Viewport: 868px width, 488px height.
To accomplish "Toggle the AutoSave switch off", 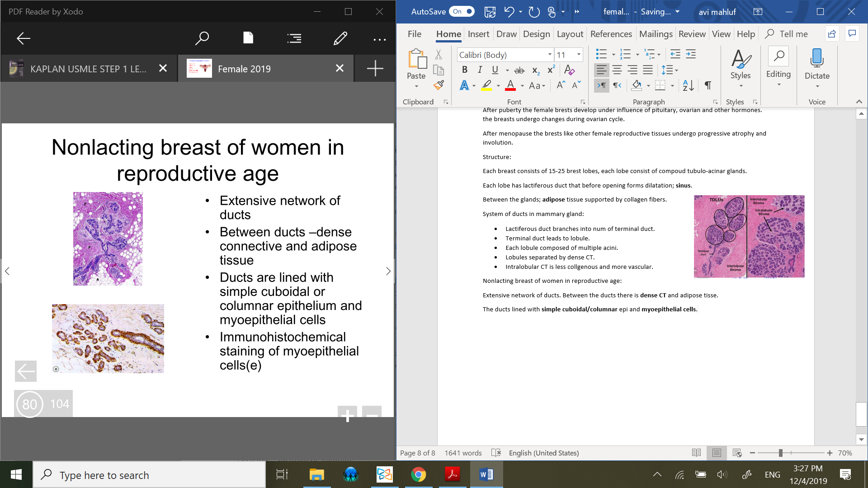I will 462,12.
